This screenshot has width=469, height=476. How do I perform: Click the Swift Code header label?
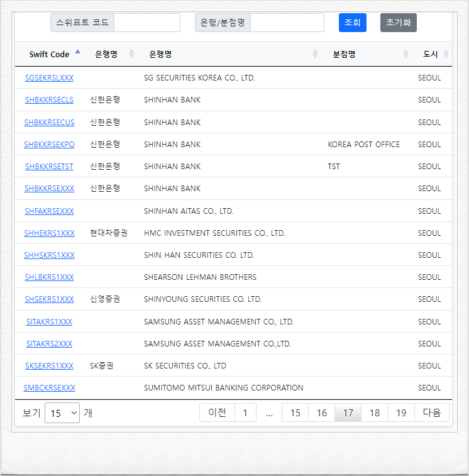point(49,54)
